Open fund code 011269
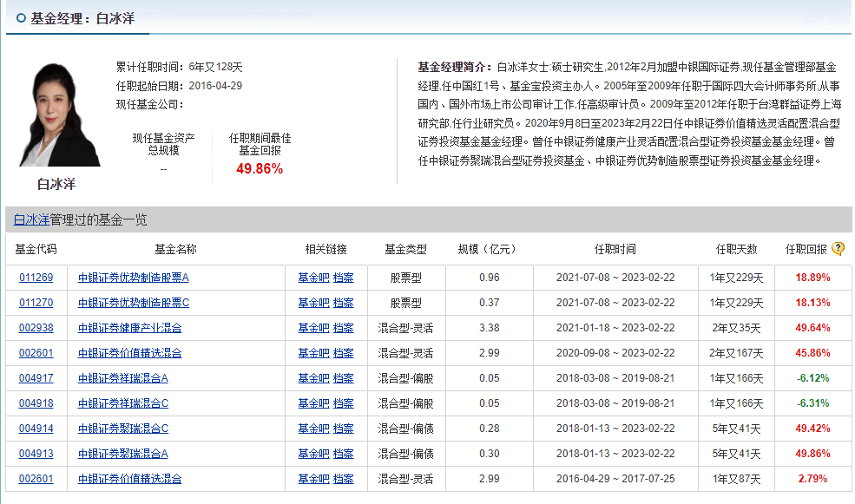Viewport: 855px width, 504px height. tap(36, 278)
